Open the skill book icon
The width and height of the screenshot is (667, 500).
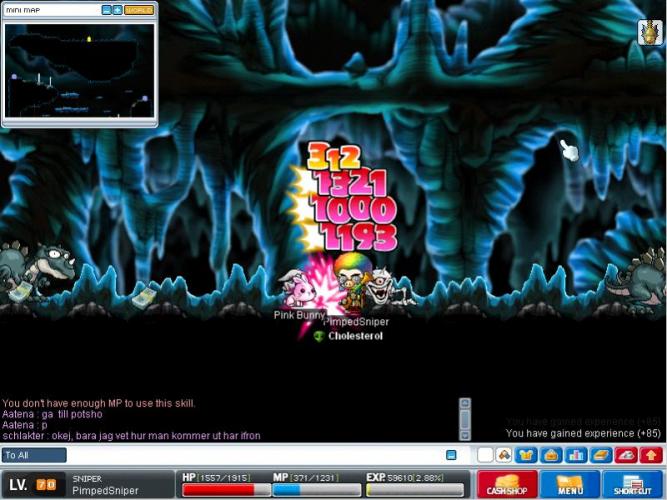point(600,455)
